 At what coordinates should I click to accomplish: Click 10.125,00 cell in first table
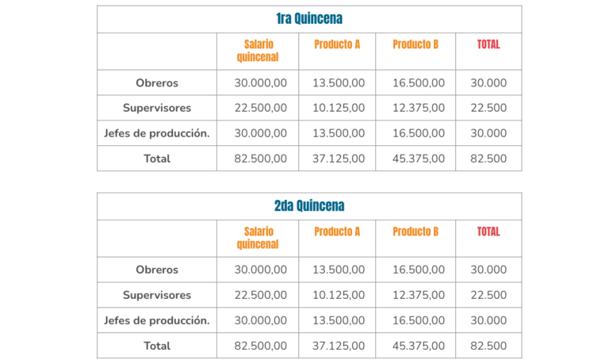pyautogui.click(x=339, y=108)
